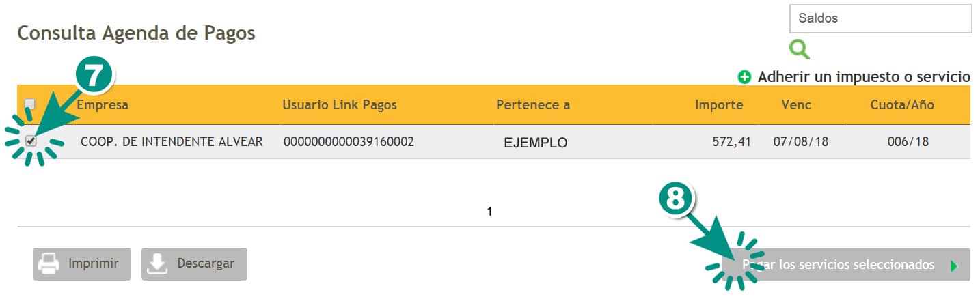The height and width of the screenshot is (301, 980).
Task: Click the Pertenece a column header
Action: [x=533, y=105]
